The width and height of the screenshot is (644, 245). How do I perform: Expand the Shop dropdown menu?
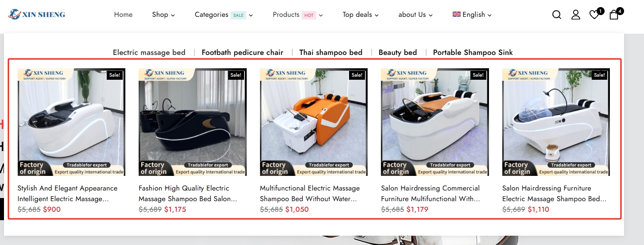coord(163,15)
